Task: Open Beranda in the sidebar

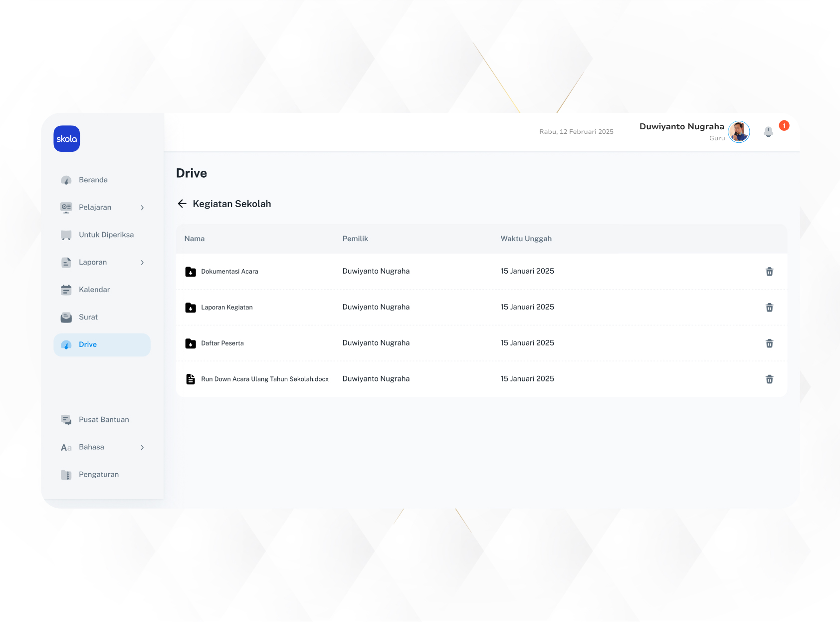Action: [93, 180]
